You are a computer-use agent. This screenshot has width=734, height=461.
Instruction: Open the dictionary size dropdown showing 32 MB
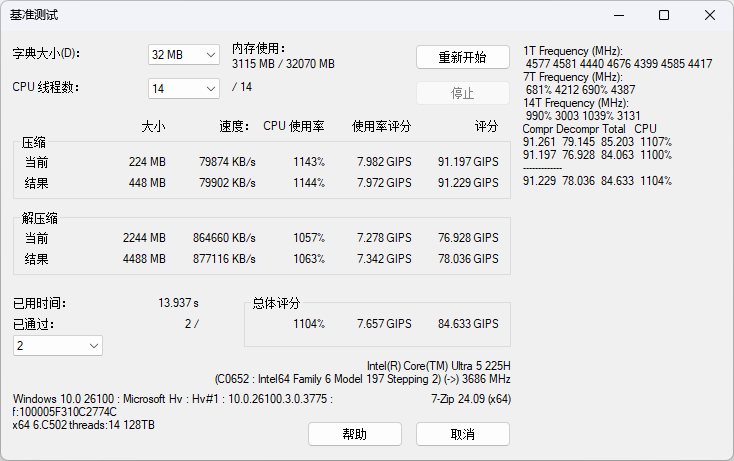[x=184, y=55]
